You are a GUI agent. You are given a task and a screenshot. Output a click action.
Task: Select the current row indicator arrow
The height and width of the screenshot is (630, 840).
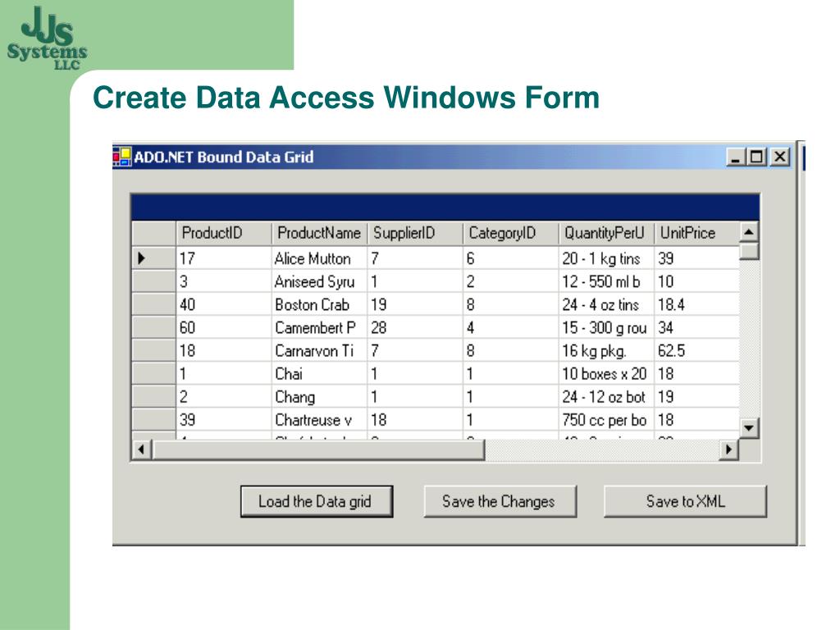tap(142, 258)
